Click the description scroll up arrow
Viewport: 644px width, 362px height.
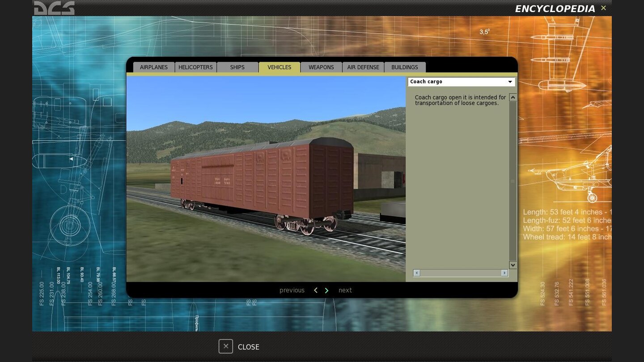point(513,97)
